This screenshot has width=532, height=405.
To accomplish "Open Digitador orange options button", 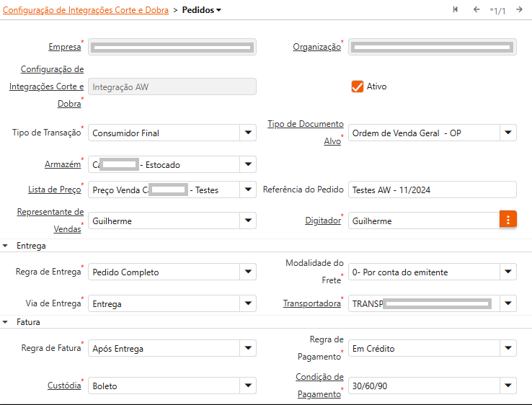I will click(508, 220).
